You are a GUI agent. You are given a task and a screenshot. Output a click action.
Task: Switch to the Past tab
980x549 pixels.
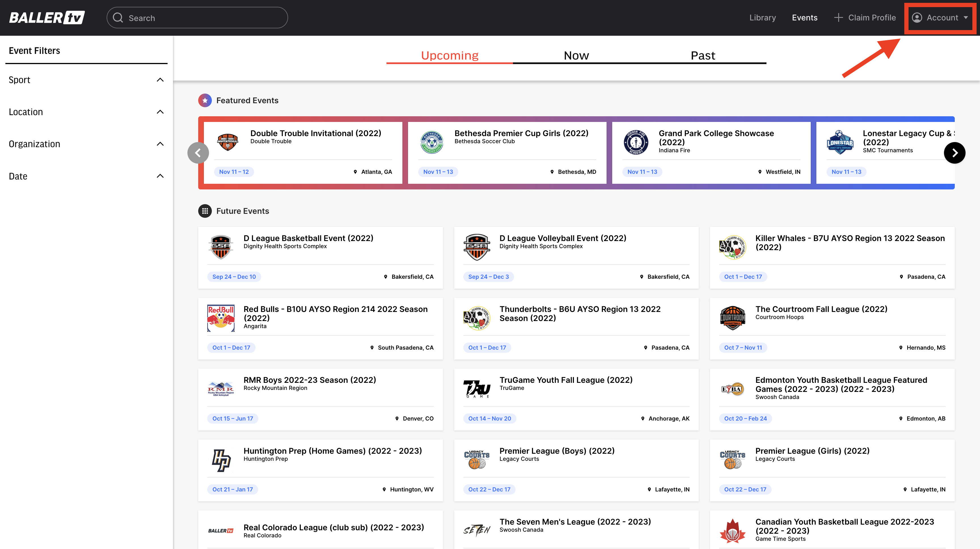703,56
